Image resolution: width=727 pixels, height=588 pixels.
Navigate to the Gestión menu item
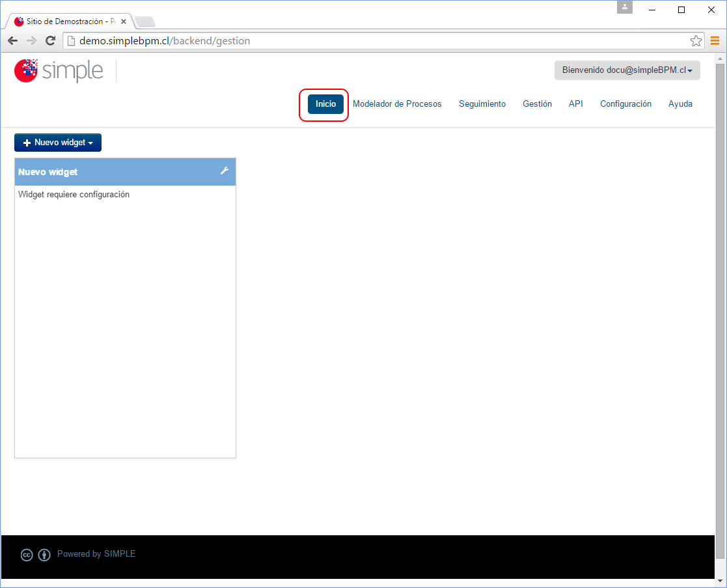coord(537,104)
